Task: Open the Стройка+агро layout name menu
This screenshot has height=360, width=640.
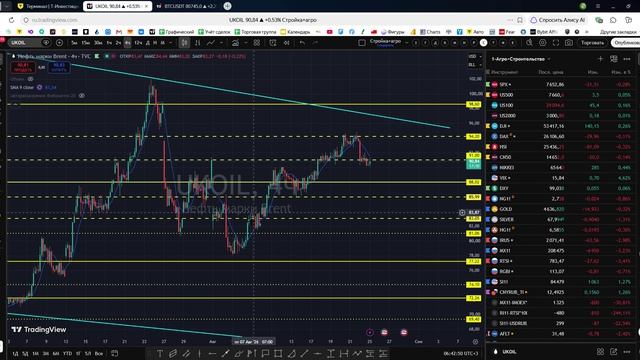Action: [385, 42]
